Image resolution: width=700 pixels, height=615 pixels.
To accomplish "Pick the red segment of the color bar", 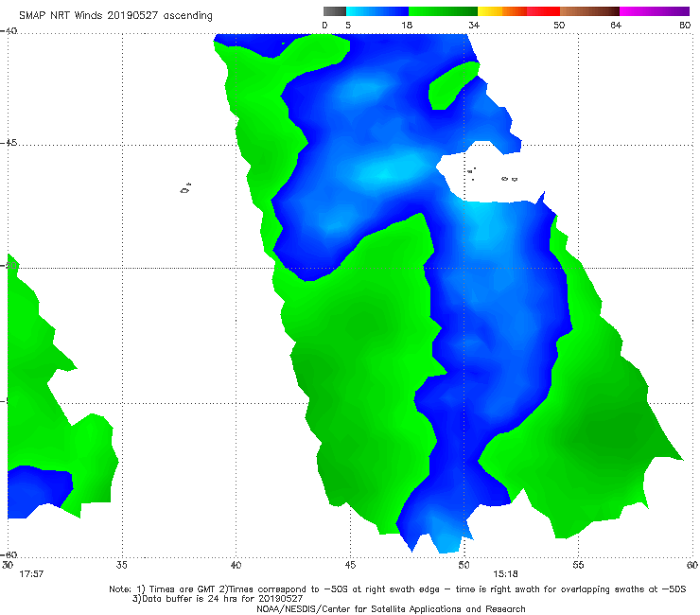I will pos(543,11).
